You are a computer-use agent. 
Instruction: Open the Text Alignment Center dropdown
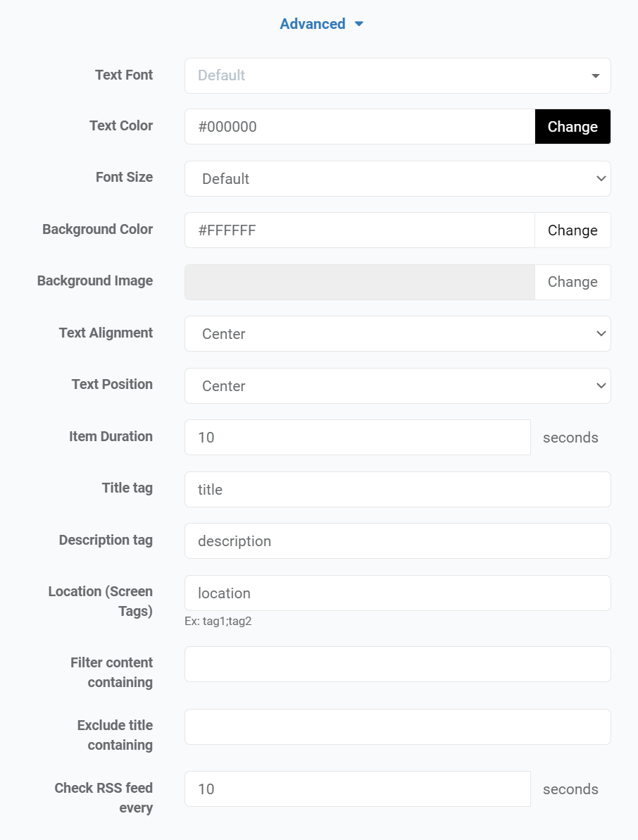[x=398, y=334]
